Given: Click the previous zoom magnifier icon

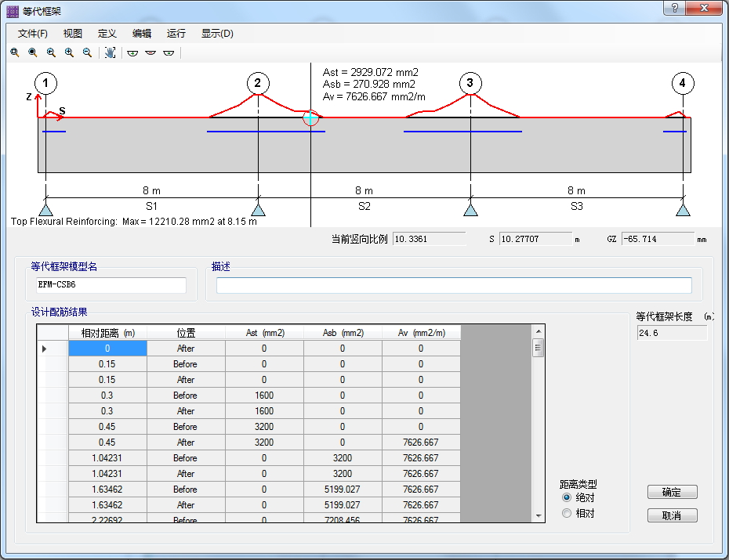Looking at the screenshot, I should click(51, 52).
